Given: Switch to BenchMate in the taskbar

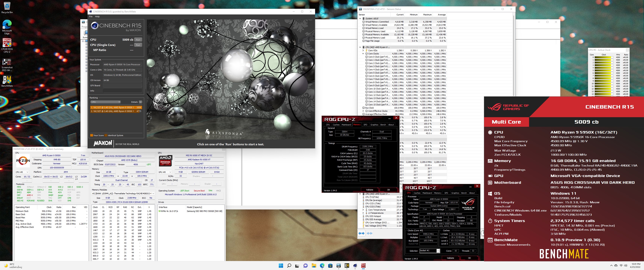Looking at the screenshot, I should pyautogui.click(x=347, y=265).
